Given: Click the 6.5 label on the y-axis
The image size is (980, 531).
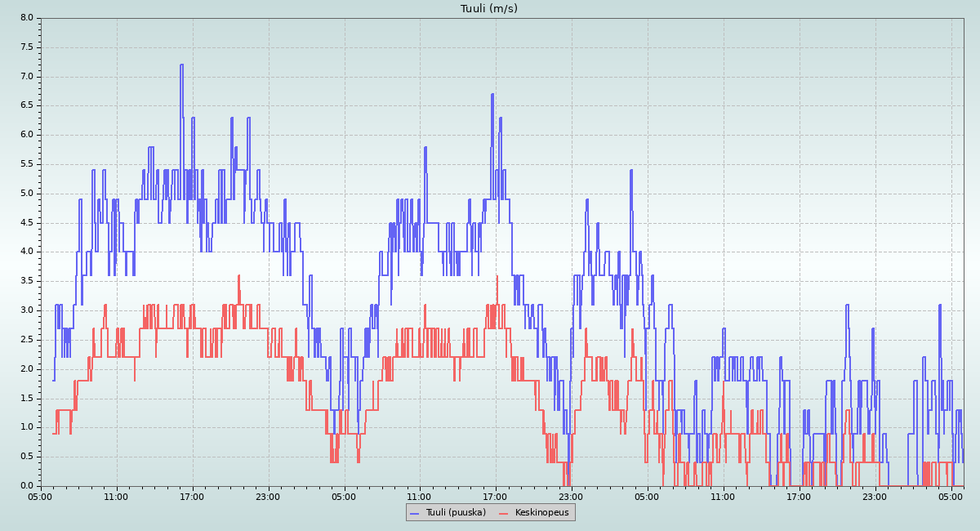Looking at the screenshot, I should click(x=26, y=105).
